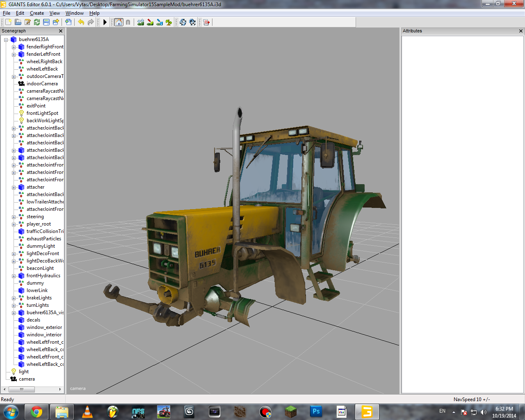Click the green Reload icon
This screenshot has height=420, width=525.
point(37,22)
